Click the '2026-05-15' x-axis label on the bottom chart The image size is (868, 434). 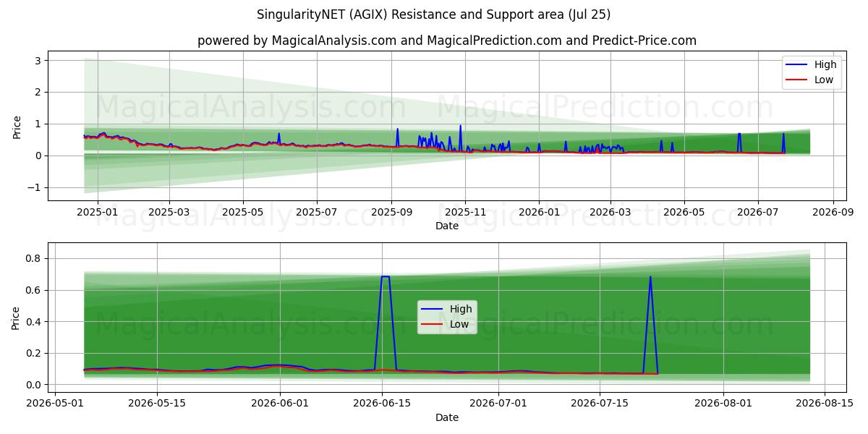click(x=157, y=404)
